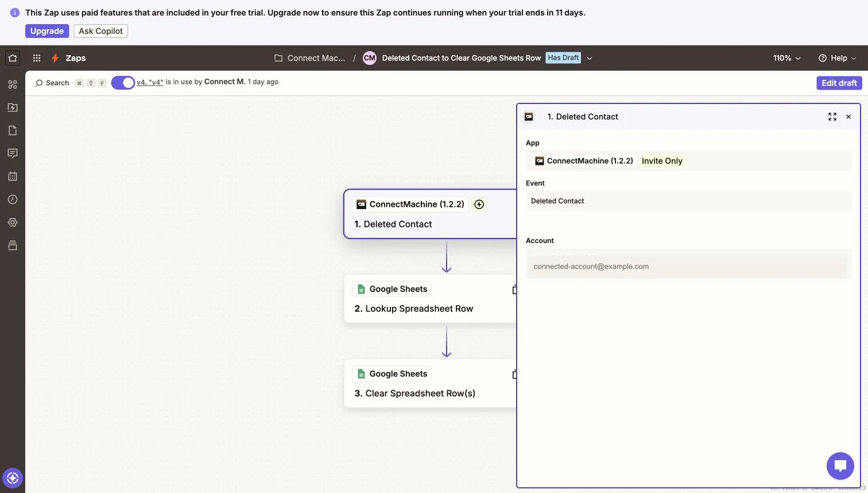This screenshot has height=493, width=868.
Task: Click the ConnectMachine icon in the step 1 card
Action: 361,205
